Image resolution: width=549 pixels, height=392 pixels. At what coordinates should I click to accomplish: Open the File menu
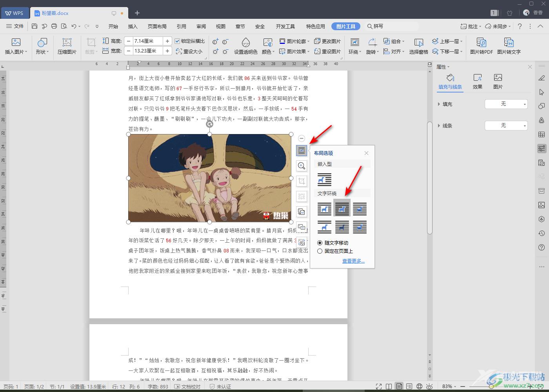point(15,26)
